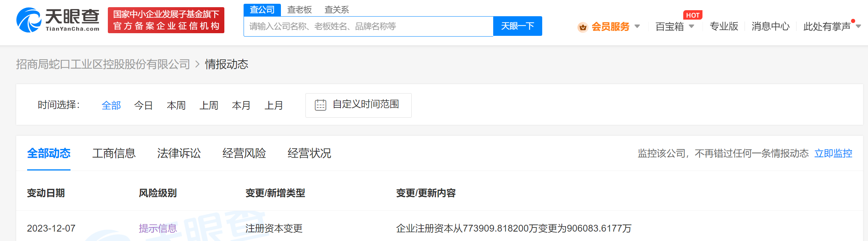Open the 经营风险 tab
This screenshot has height=241, width=868.
pos(244,154)
